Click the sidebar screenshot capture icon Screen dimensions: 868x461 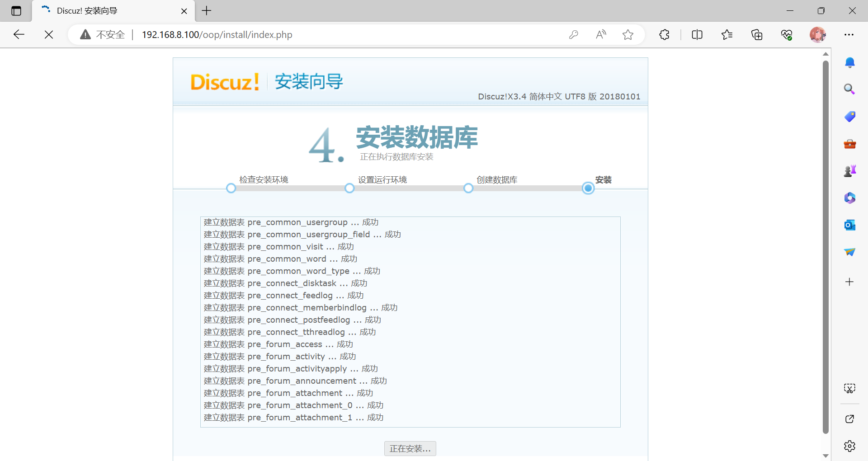[850, 388]
